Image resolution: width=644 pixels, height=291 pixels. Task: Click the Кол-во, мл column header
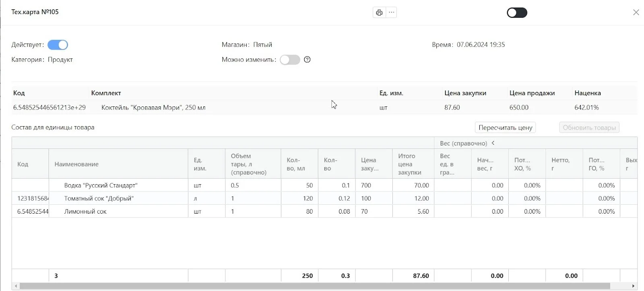click(x=299, y=164)
